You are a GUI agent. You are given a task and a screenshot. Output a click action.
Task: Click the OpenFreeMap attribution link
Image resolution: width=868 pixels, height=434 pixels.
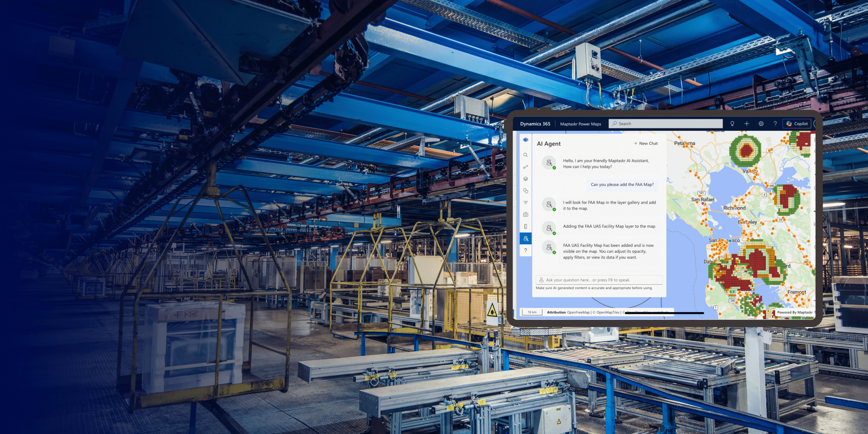coord(578,312)
